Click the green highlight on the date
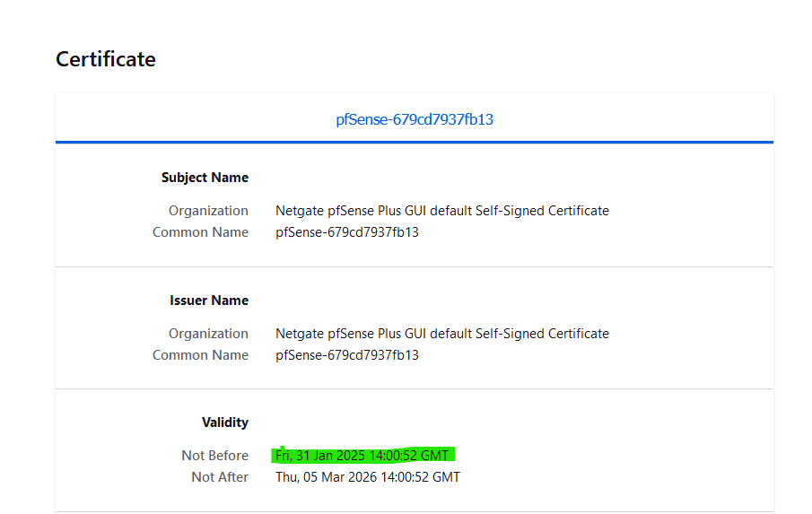This screenshot has height=514, width=812. [363, 455]
